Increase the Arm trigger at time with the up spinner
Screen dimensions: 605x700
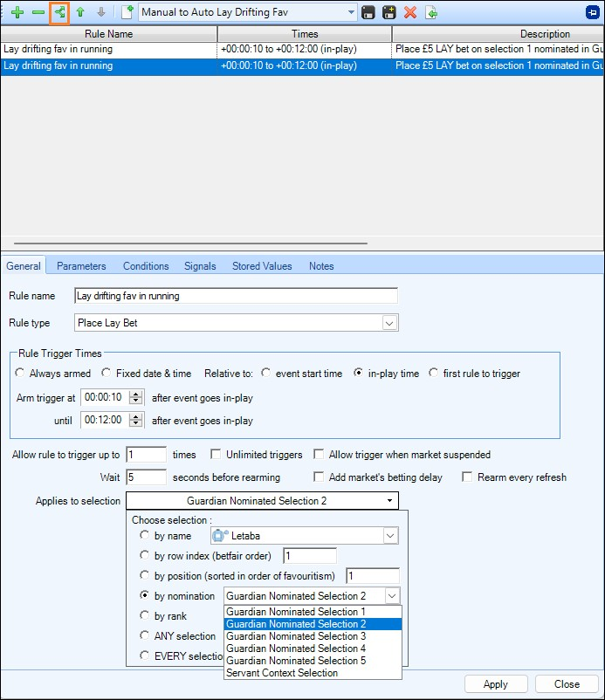click(x=135, y=394)
